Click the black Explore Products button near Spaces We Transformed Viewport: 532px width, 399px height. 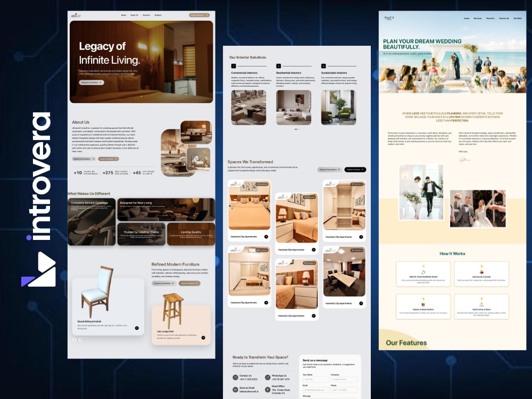[355, 170]
